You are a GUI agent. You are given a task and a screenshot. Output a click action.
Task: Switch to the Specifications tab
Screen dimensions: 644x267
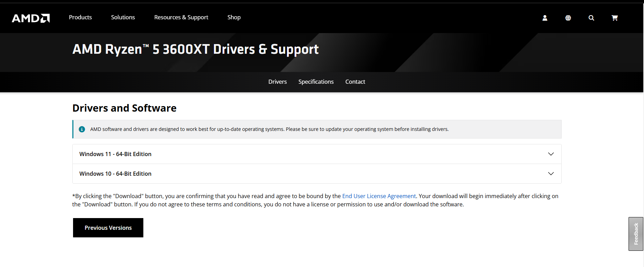tap(316, 82)
